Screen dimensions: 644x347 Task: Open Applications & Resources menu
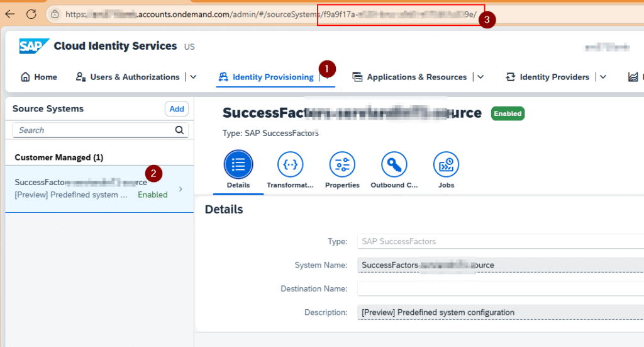tap(409, 77)
